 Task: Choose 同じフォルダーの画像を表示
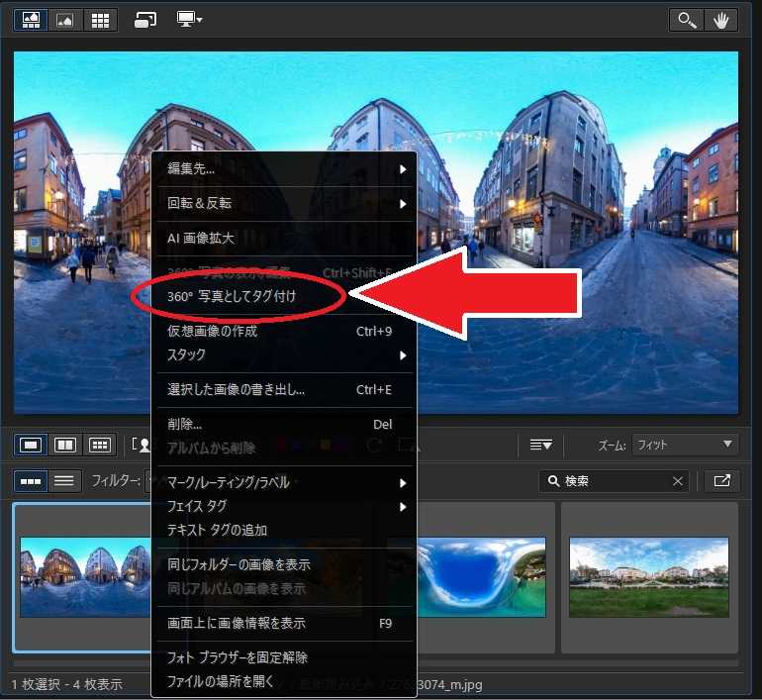point(284,564)
